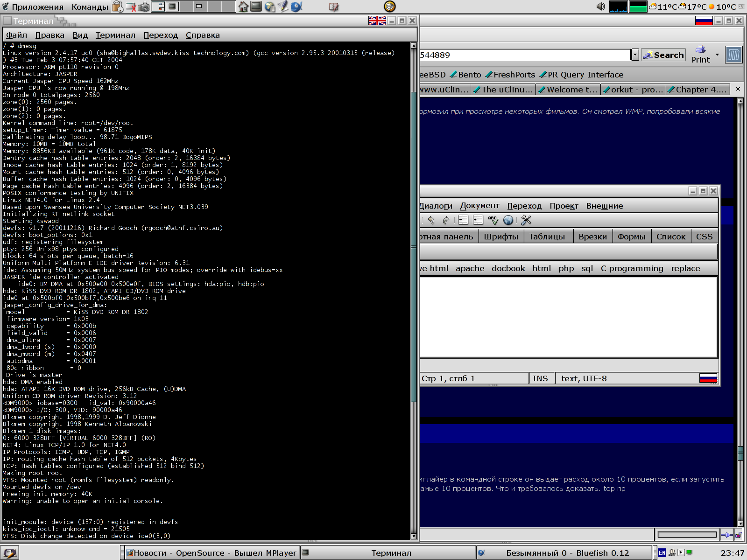Expand the search field history dropdown
This screenshot has height=560, width=747.
pyautogui.click(x=635, y=55)
